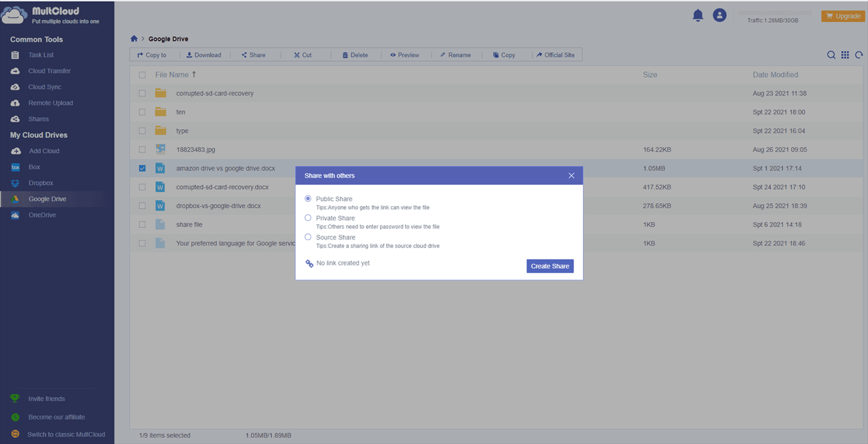This screenshot has width=868, height=444.
Task: Uncheck amazon drive vs google drive.docx checkbox
Action: [142, 169]
